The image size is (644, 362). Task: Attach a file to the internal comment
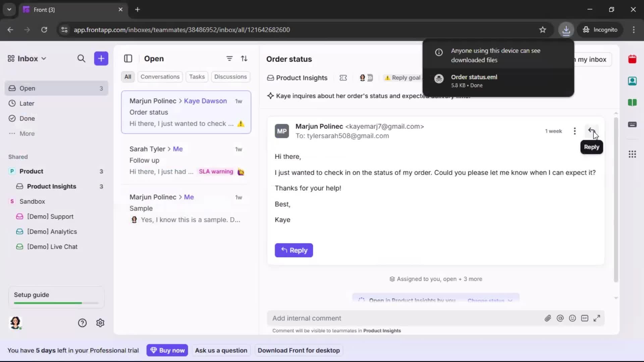click(548, 318)
